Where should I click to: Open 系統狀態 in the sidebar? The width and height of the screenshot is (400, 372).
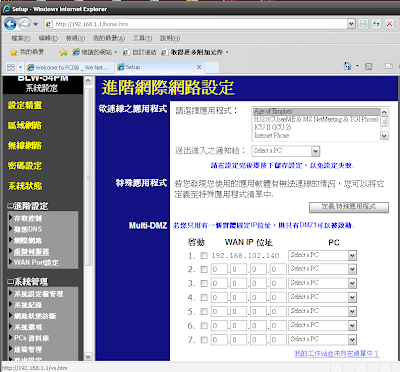tap(25, 186)
